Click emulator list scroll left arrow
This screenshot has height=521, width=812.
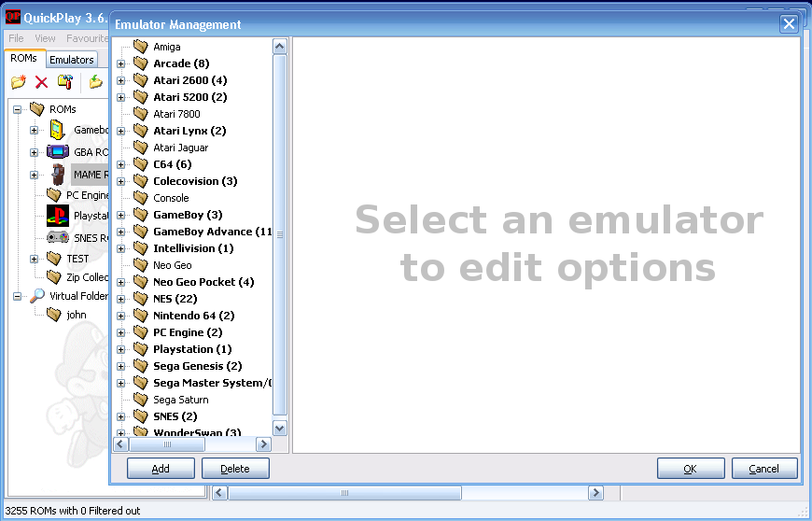click(x=120, y=444)
